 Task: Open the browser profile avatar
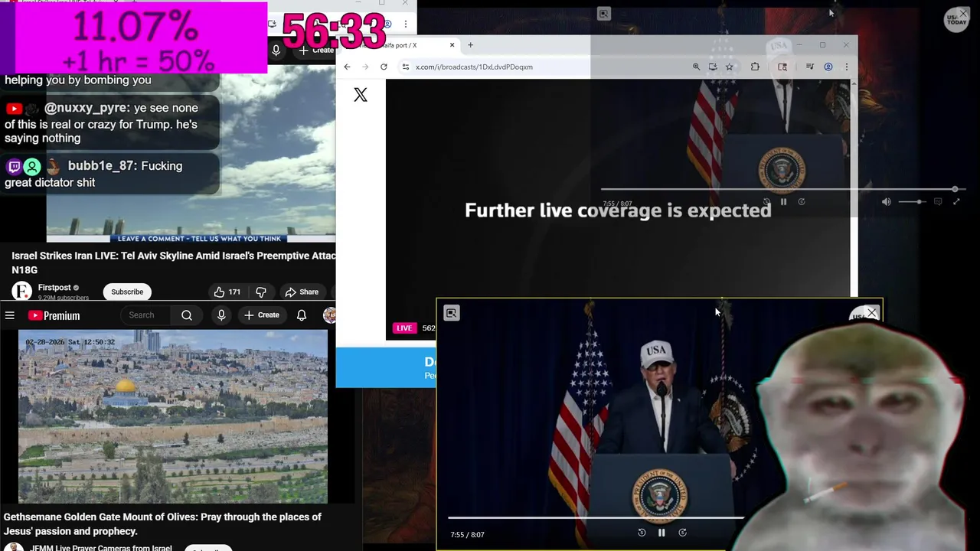click(x=828, y=67)
